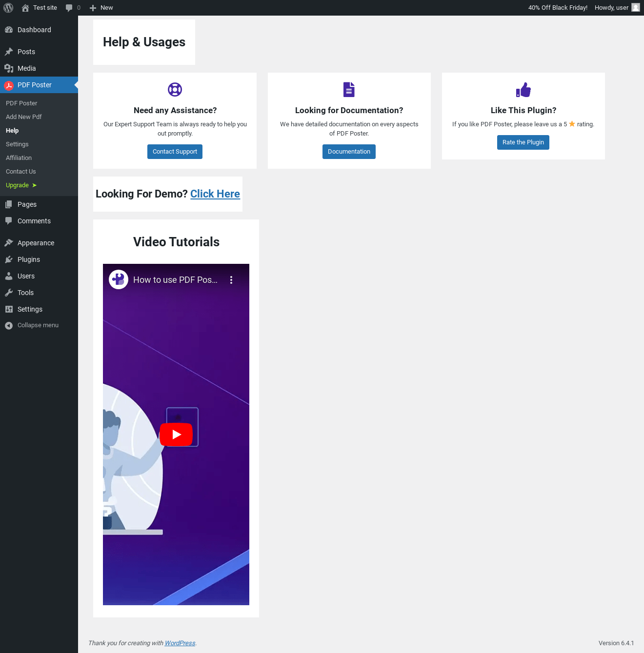The height and width of the screenshot is (653, 644).
Task: Open the PDF Poster submenu item
Action: [x=21, y=103]
